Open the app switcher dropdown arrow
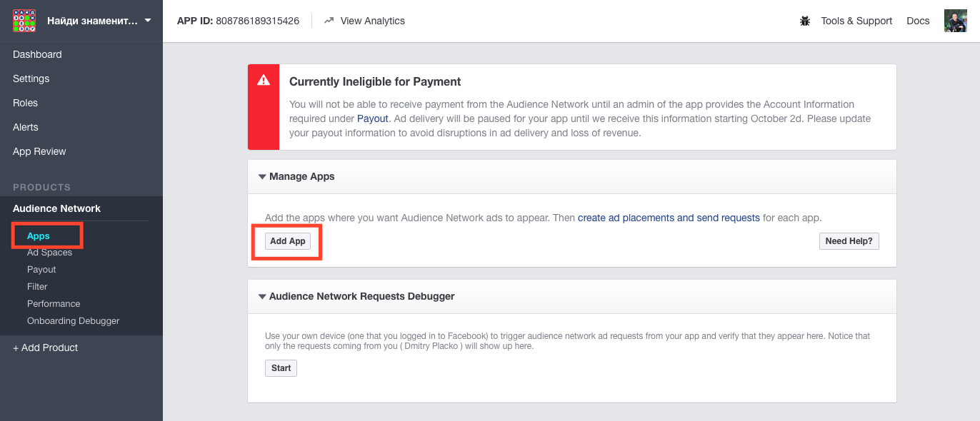This screenshot has height=421, width=980. coord(148,21)
